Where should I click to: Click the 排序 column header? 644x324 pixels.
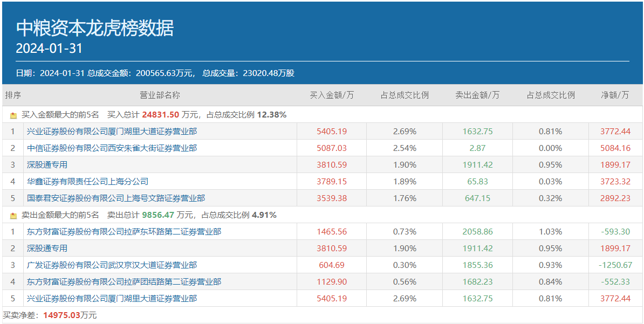13,95
